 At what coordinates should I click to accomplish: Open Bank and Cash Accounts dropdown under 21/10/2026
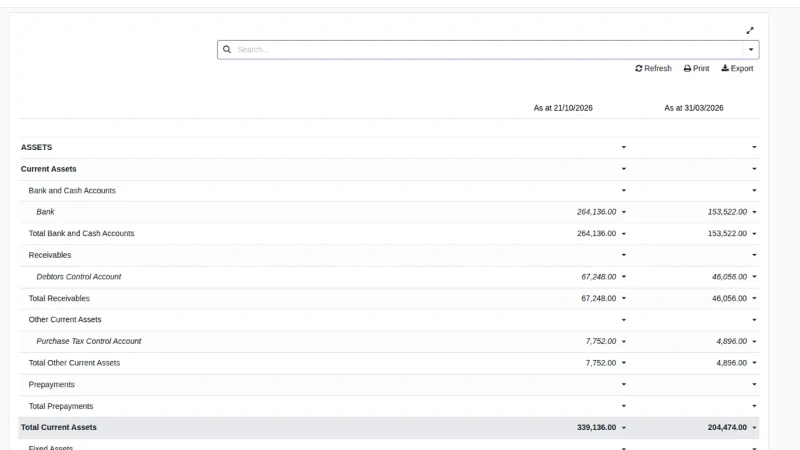click(x=623, y=190)
